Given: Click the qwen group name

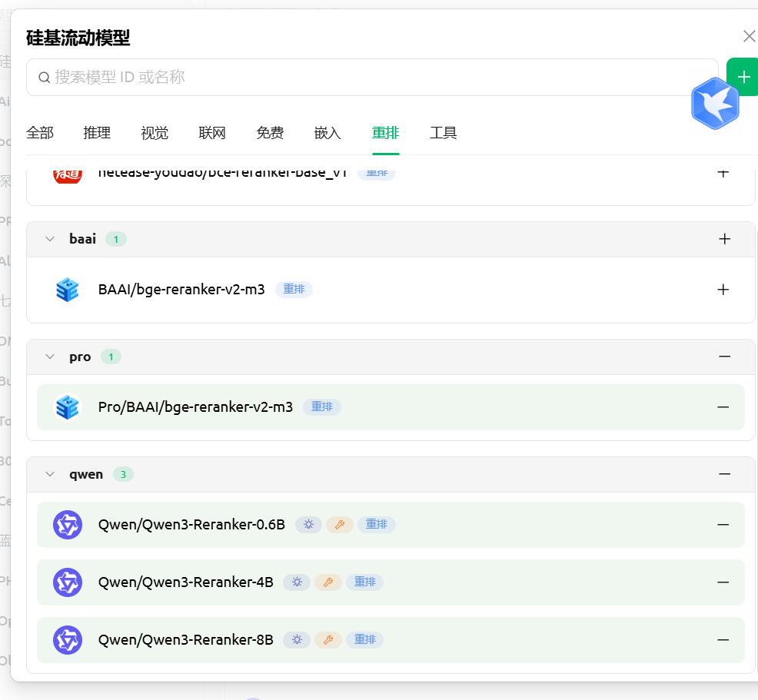Looking at the screenshot, I should pyautogui.click(x=86, y=474).
